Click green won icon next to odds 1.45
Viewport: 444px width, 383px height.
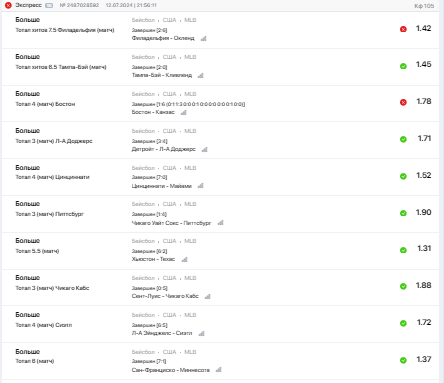click(403, 66)
